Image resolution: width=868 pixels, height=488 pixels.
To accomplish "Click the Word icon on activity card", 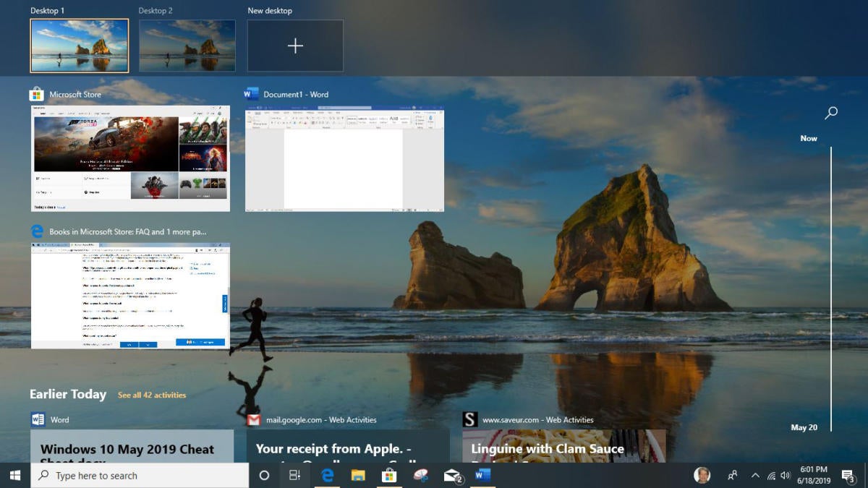I will [38, 419].
